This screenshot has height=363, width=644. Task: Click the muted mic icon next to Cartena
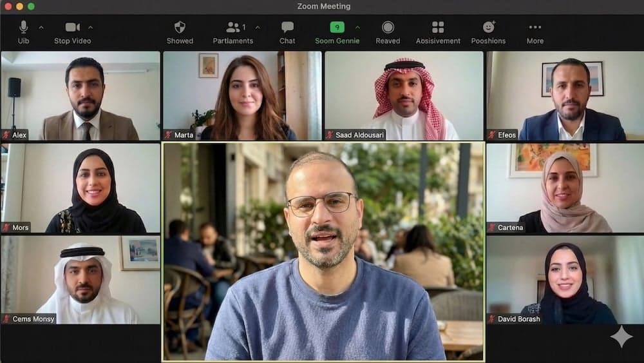pyautogui.click(x=491, y=228)
